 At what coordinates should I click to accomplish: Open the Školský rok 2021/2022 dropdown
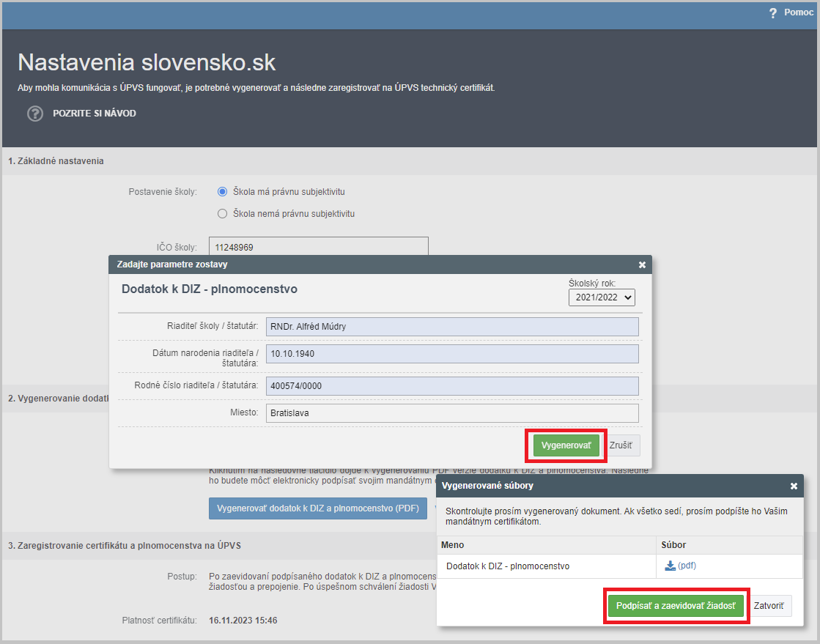(602, 297)
